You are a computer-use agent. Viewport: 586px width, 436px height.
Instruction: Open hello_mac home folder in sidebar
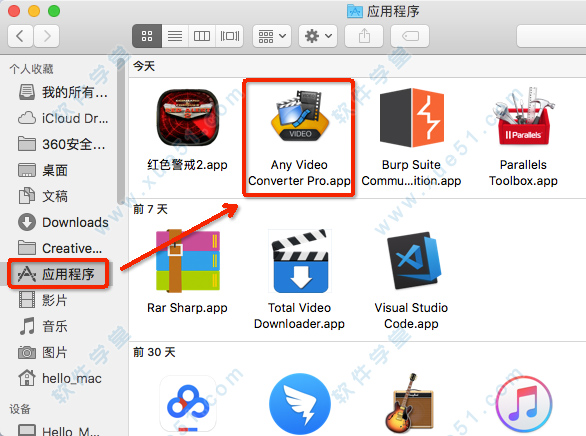(x=61, y=378)
